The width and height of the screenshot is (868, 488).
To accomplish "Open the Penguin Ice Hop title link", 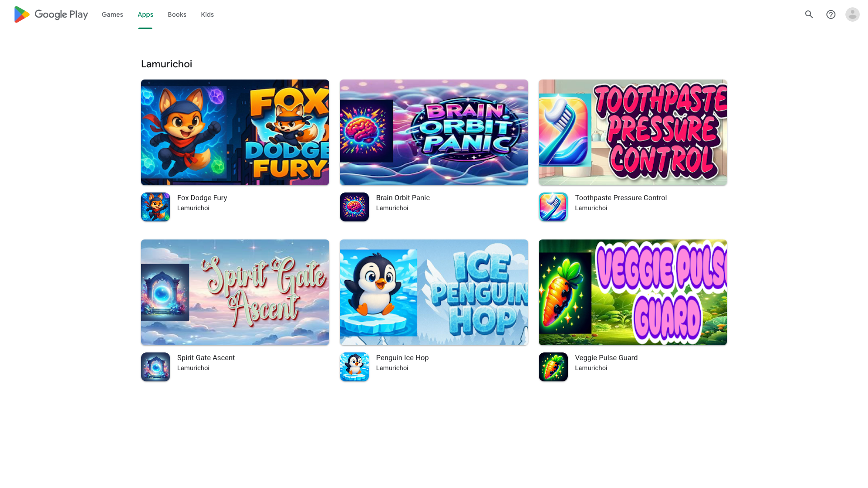I will 402,358.
